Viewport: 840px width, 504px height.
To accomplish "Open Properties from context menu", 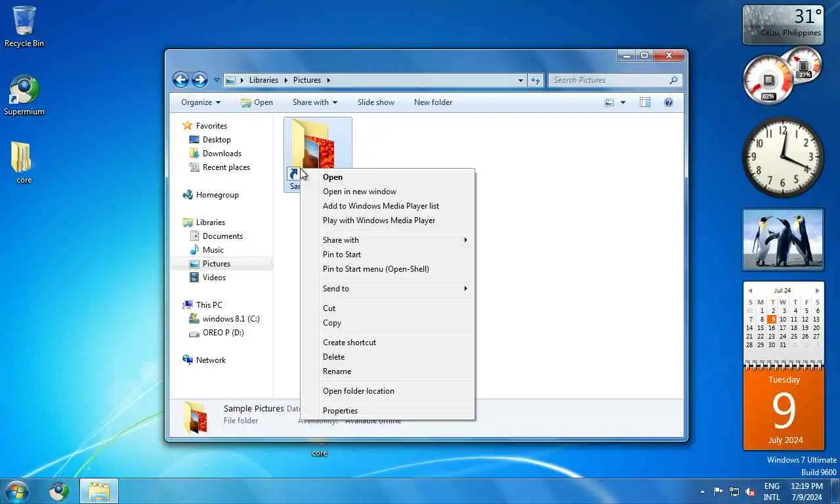I will (387, 411).
